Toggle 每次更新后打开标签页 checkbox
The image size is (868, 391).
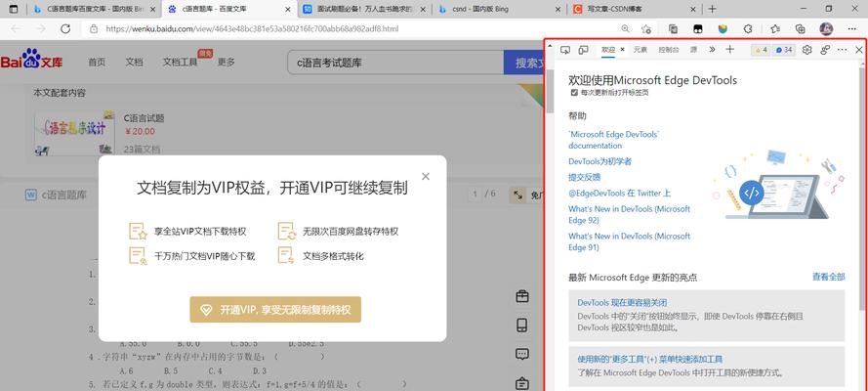[574, 93]
